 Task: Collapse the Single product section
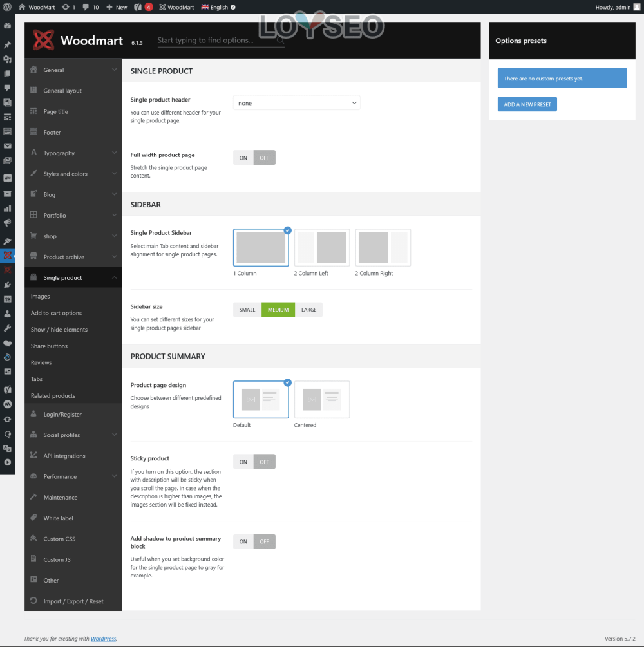click(73, 277)
